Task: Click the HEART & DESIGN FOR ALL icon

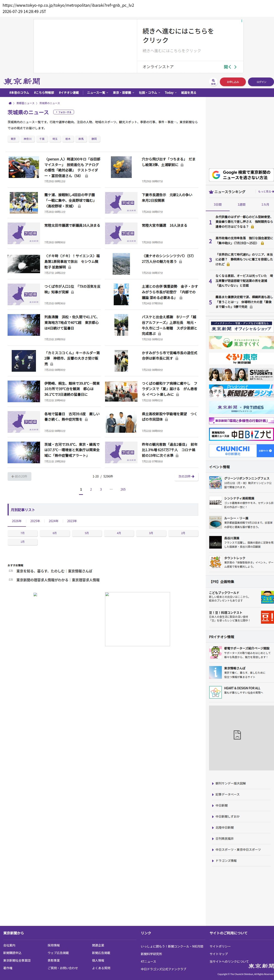Action: click(215, 692)
